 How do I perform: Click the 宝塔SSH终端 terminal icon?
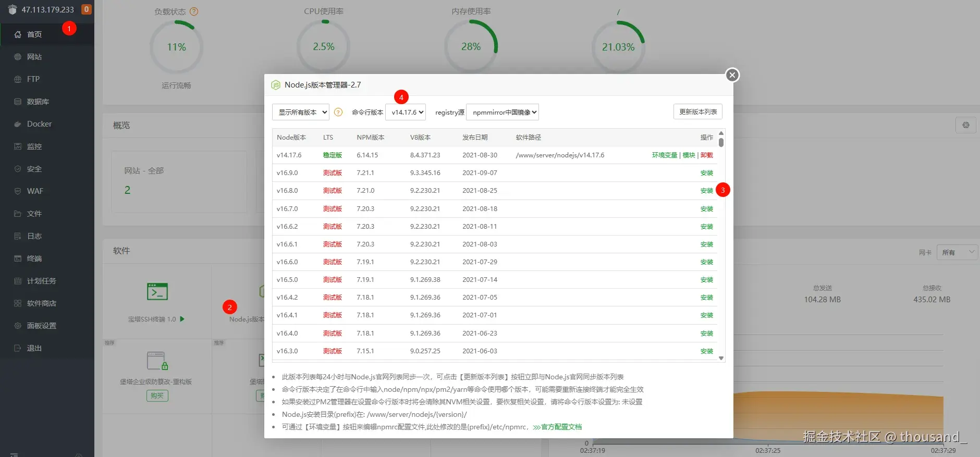(157, 292)
